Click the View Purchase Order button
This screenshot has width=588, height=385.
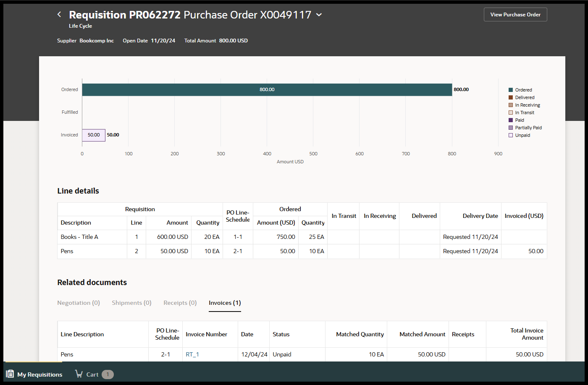pos(515,15)
